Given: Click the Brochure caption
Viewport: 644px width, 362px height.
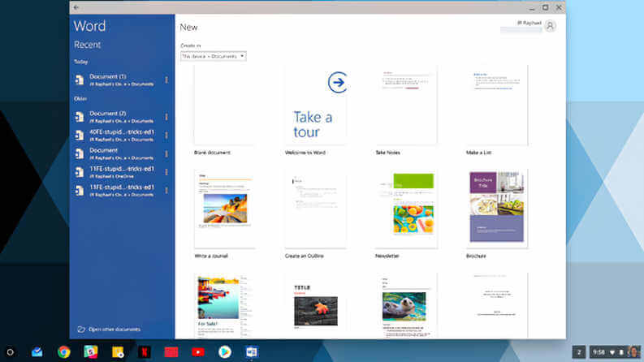Looking at the screenshot, I should (x=476, y=256).
